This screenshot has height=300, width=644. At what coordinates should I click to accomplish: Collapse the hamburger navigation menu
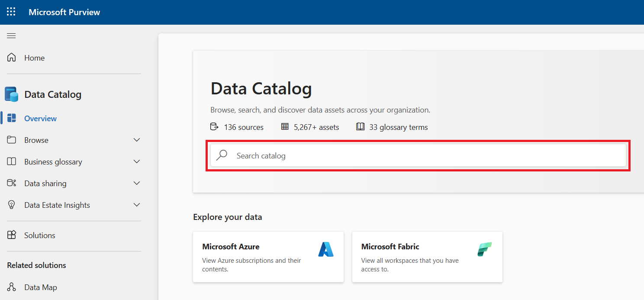(x=11, y=35)
